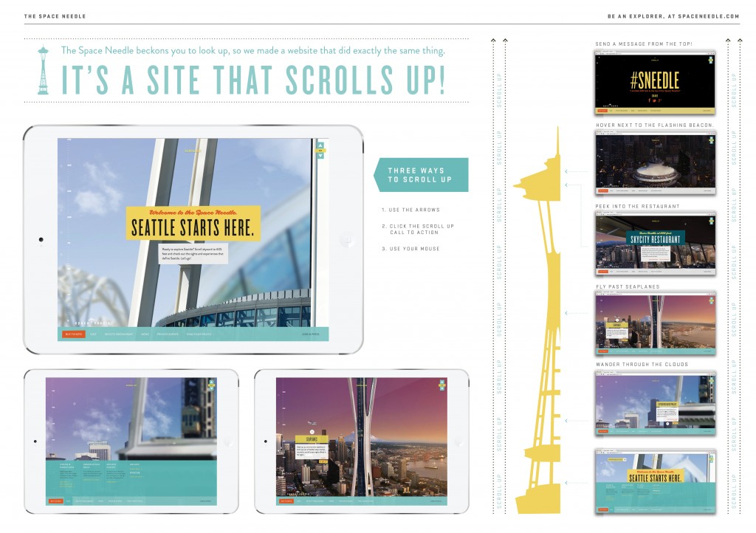Click the scroll up arrow on the large tablet

(x=320, y=145)
